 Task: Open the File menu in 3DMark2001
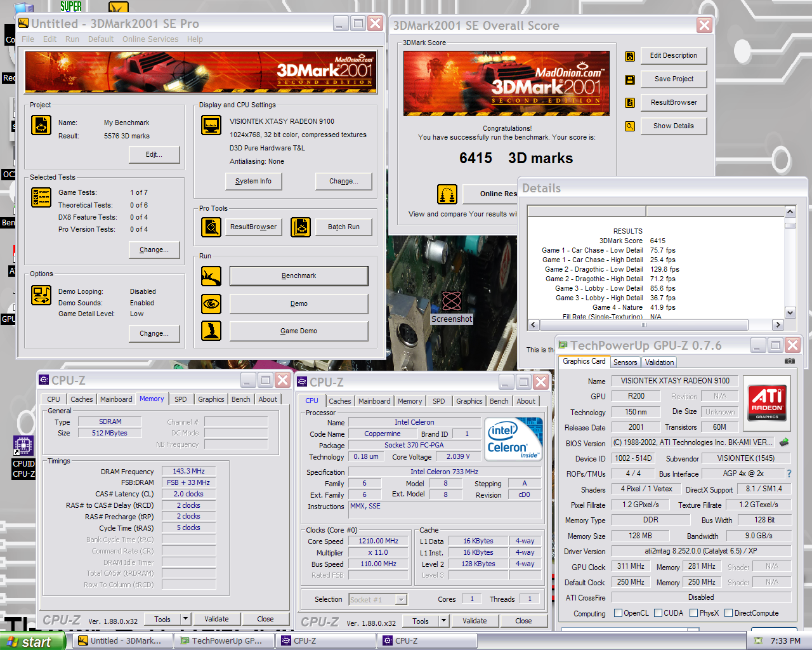coord(28,39)
